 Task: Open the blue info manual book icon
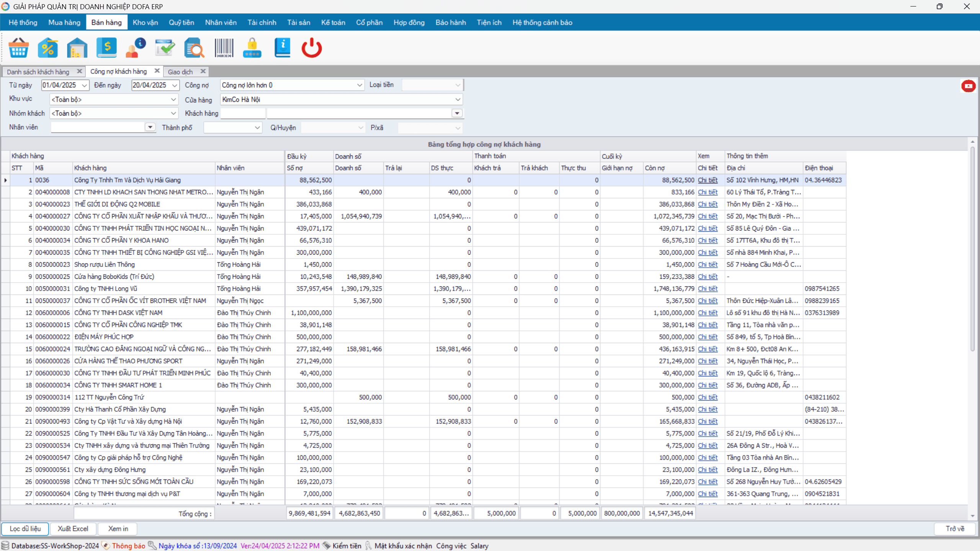(x=283, y=48)
